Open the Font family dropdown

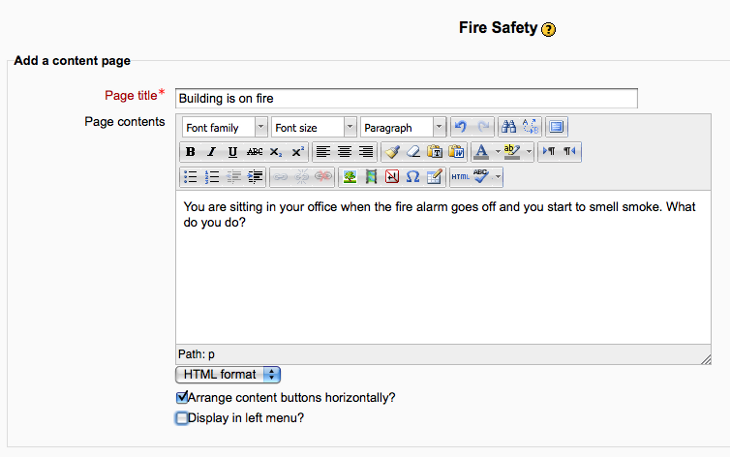(224, 127)
